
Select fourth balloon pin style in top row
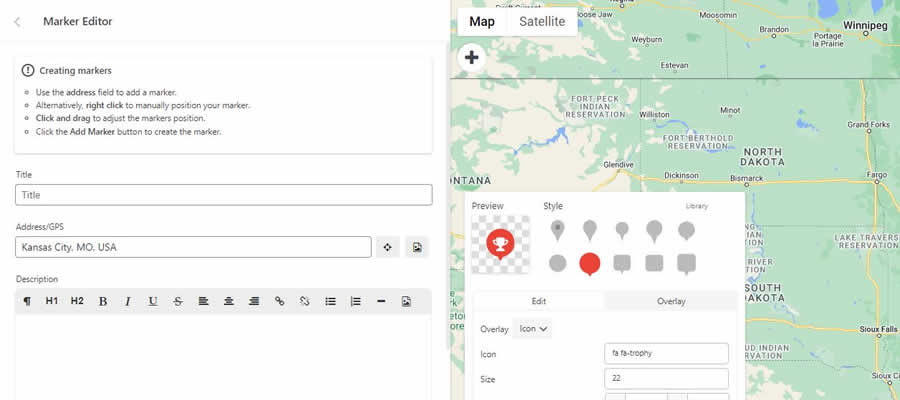coord(654,231)
